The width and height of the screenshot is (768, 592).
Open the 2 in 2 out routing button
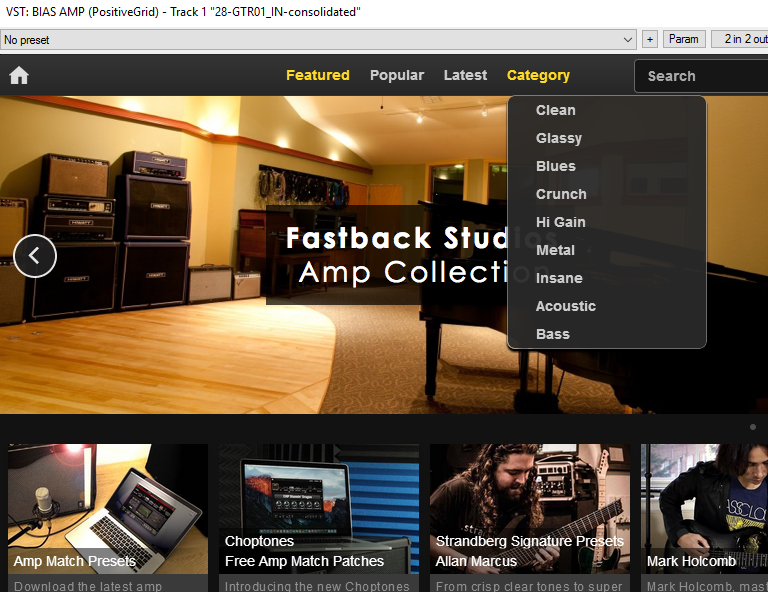742,39
